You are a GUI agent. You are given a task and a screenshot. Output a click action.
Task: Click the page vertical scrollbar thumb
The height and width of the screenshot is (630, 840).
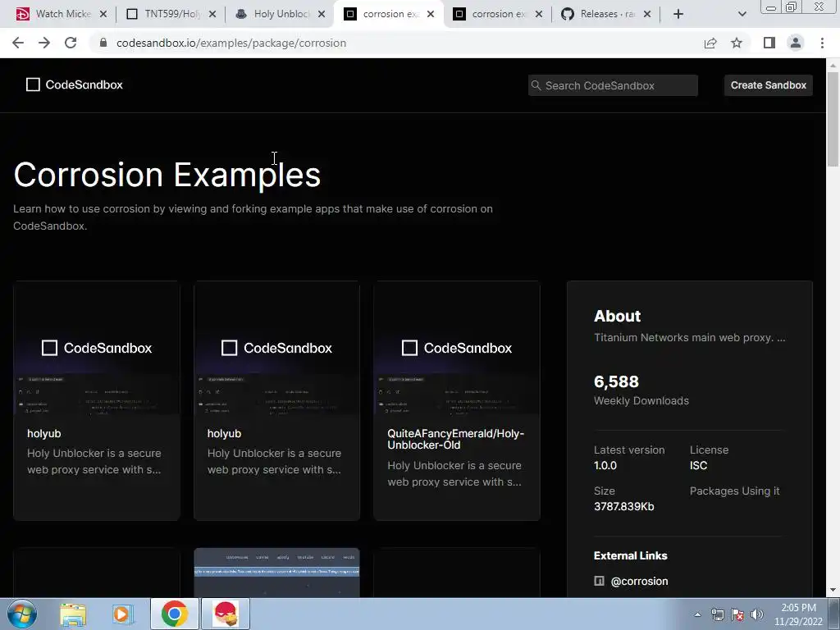(833, 119)
